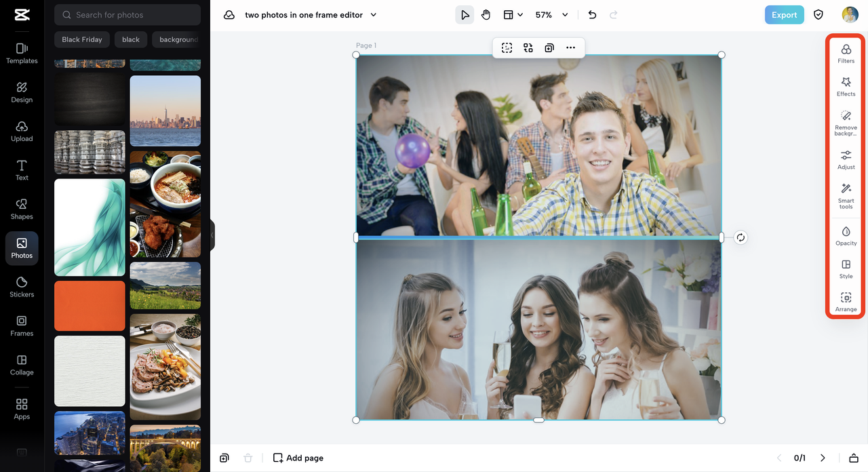Select the dark wood texture thumbnail

point(90,99)
